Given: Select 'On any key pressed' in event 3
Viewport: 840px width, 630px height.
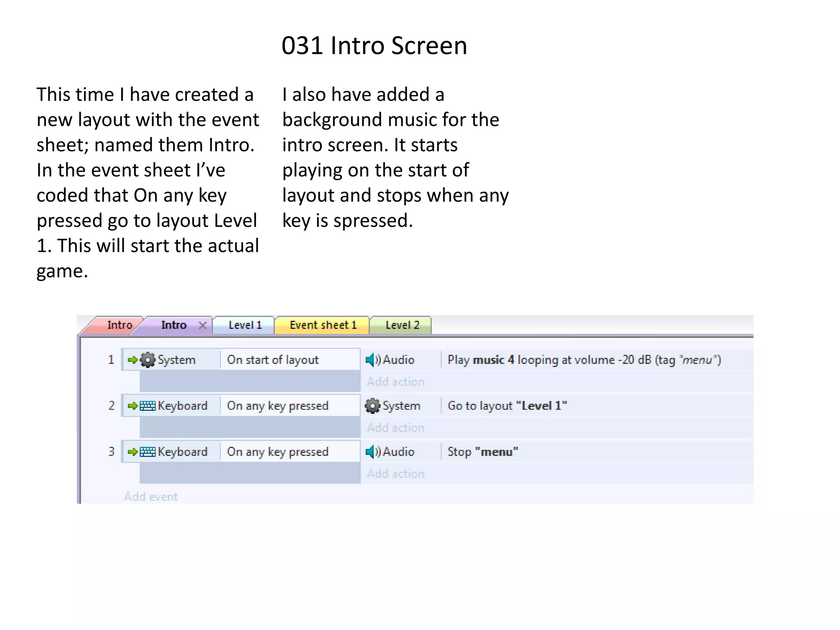Looking at the screenshot, I should (278, 452).
